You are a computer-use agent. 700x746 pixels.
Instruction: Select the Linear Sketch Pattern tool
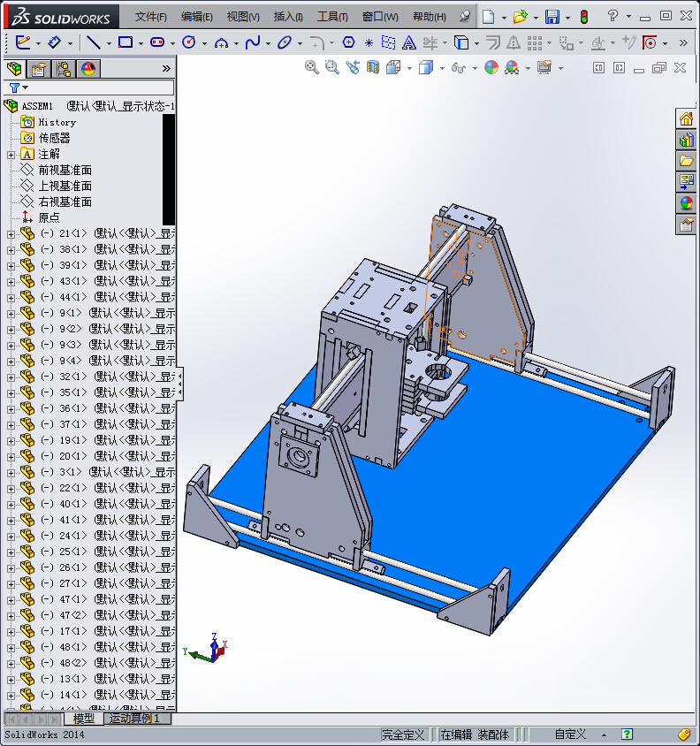[x=535, y=43]
